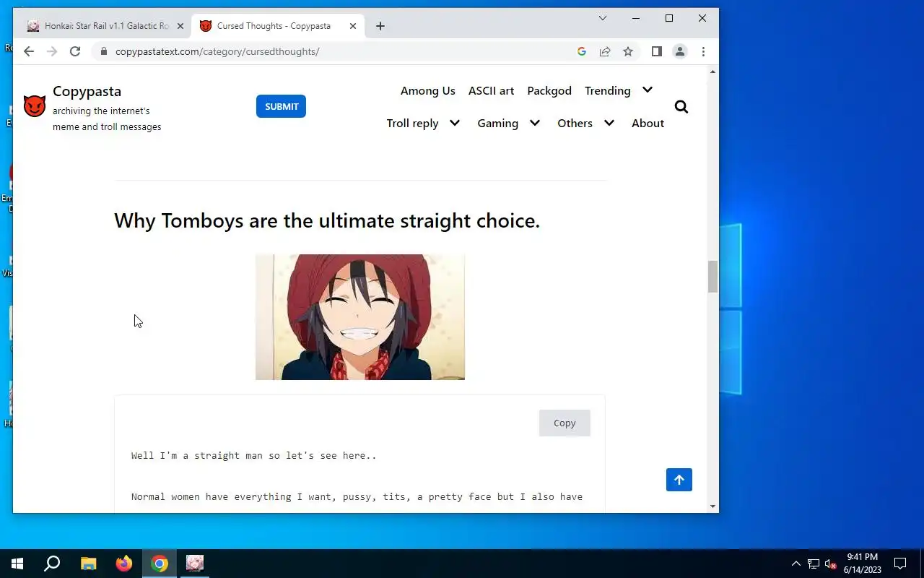
Task: Click the Troll reply menu label
Action: tap(412, 123)
